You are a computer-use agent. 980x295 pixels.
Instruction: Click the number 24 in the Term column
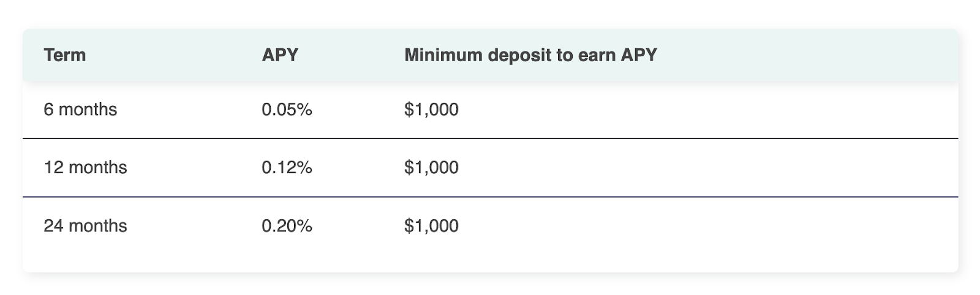point(53,226)
